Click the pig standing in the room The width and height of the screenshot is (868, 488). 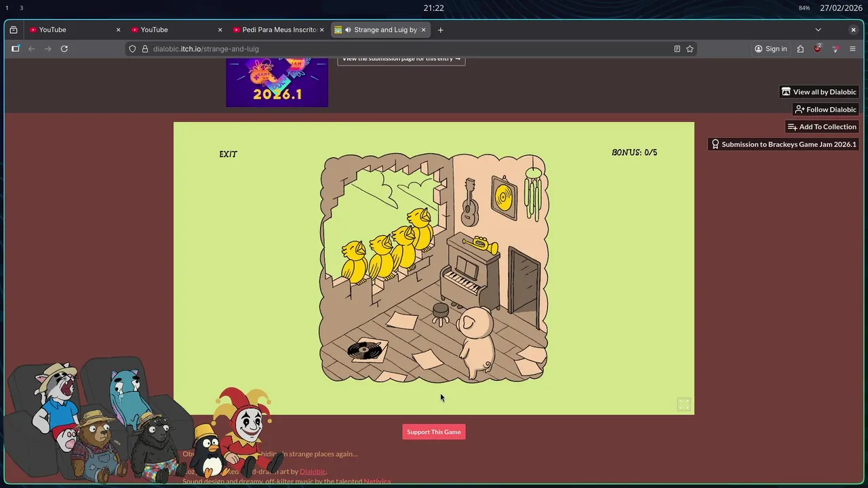[478, 342]
